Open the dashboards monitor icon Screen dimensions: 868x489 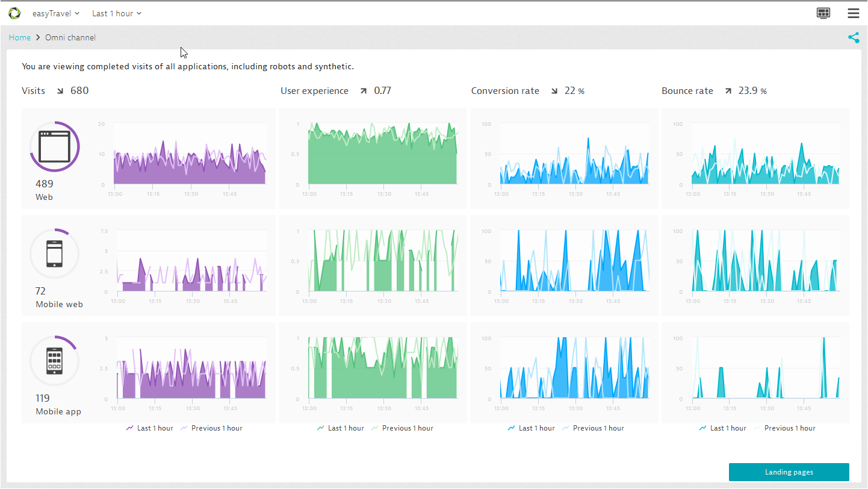click(x=823, y=13)
